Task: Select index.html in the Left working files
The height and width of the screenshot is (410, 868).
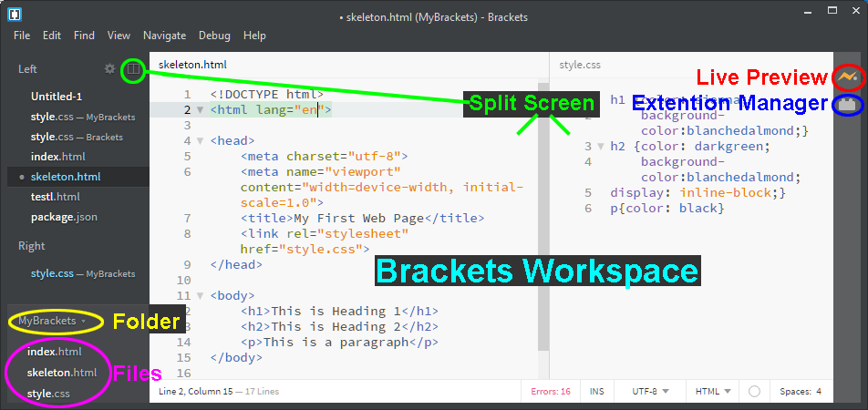Action: pyautogui.click(x=58, y=157)
